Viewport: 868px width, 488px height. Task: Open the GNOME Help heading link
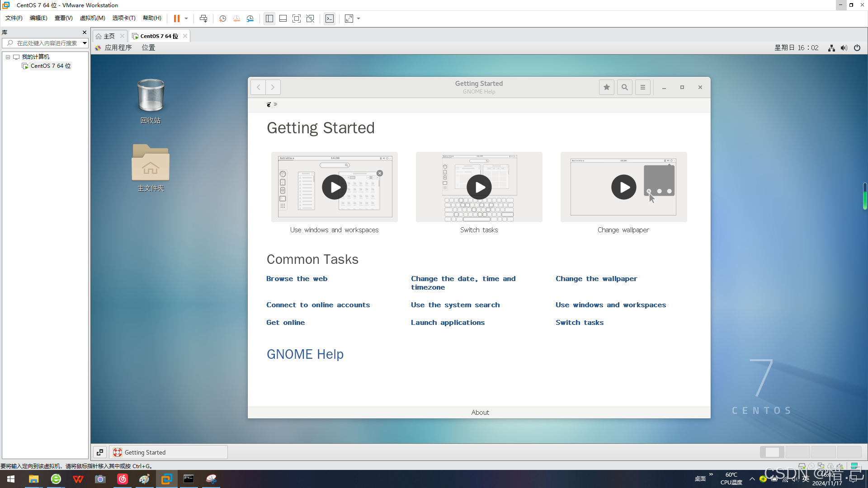305,354
